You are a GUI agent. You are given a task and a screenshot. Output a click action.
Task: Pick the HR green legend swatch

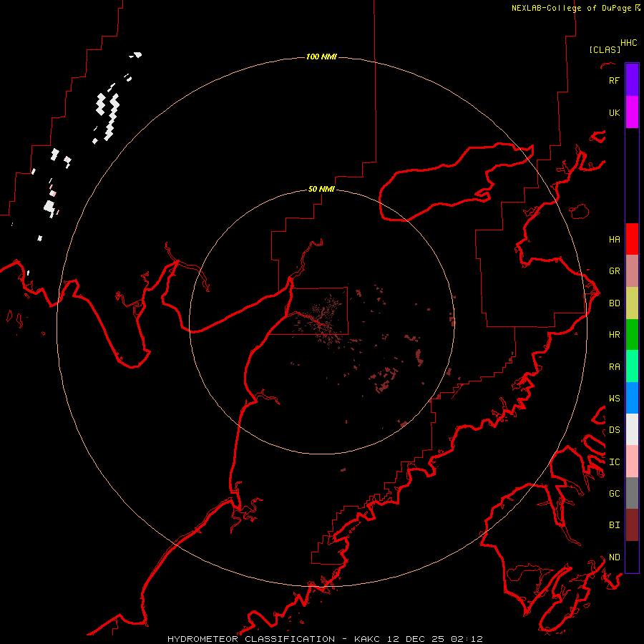(x=632, y=335)
